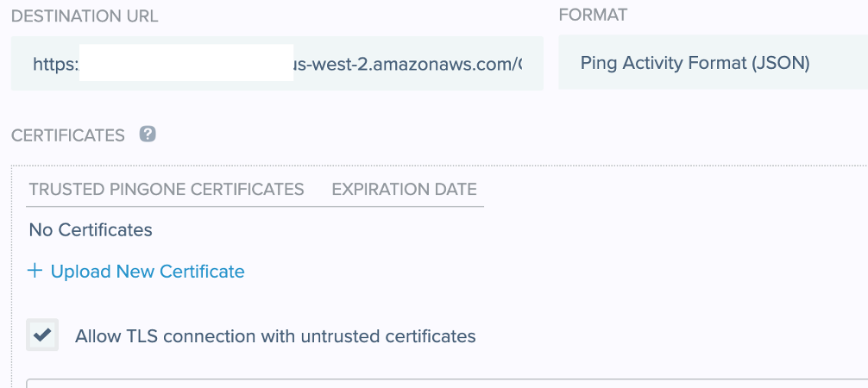Click the FORMAT label
The image size is (868, 388).
click(x=593, y=15)
